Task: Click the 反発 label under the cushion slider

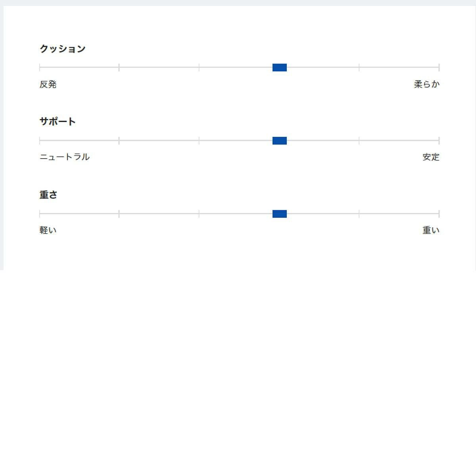Action: click(x=48, y=84)
